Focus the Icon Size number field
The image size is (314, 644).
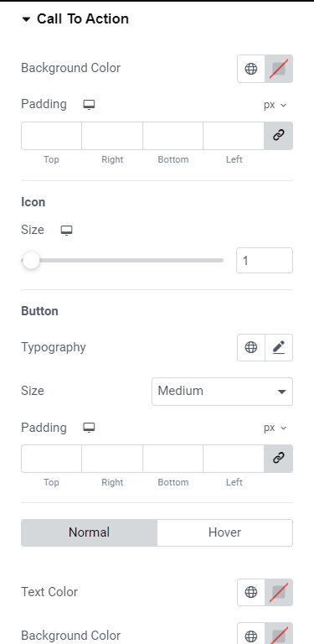(265, 261)
